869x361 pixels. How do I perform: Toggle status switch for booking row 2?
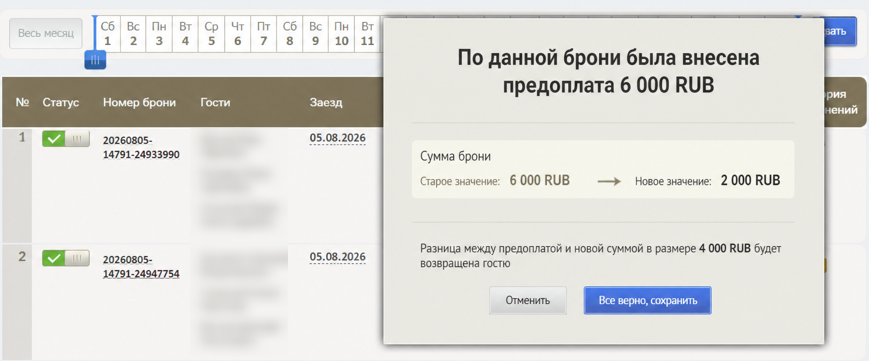pyautogui.click(x=66, y=258)
